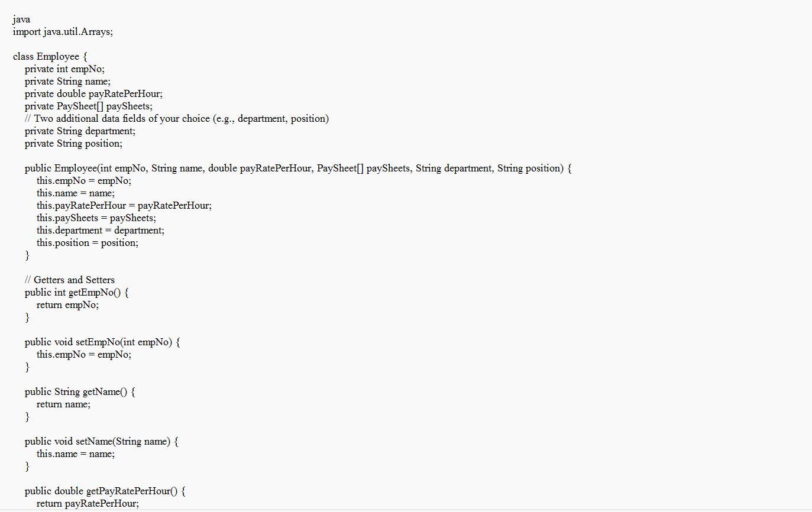Click the '// Getters and Setters' comment
The width and height of the screenshot is (812, 512).
70,280
